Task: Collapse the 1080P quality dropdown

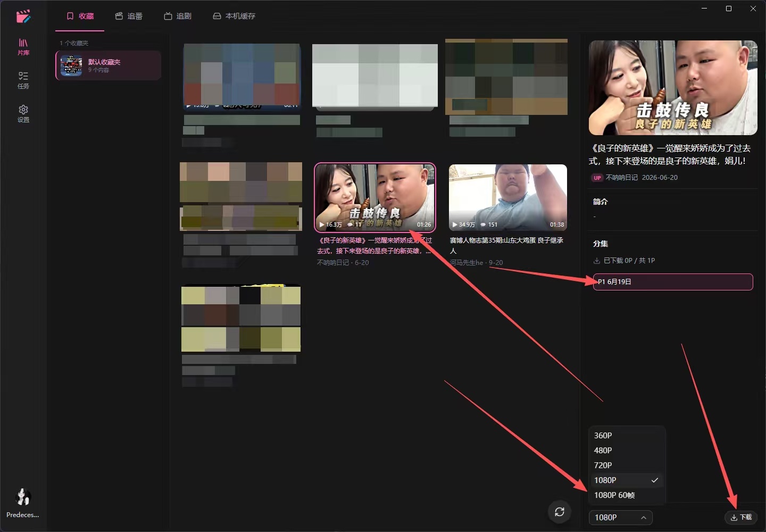Action: pyautogui.click(x=621, y=518)
